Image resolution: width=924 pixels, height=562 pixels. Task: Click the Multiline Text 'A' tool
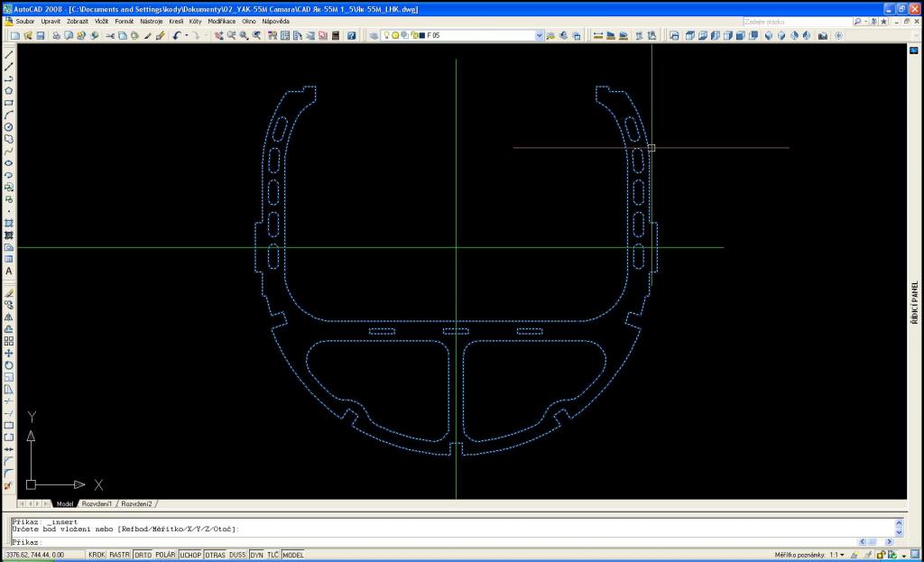click(9, 271)
